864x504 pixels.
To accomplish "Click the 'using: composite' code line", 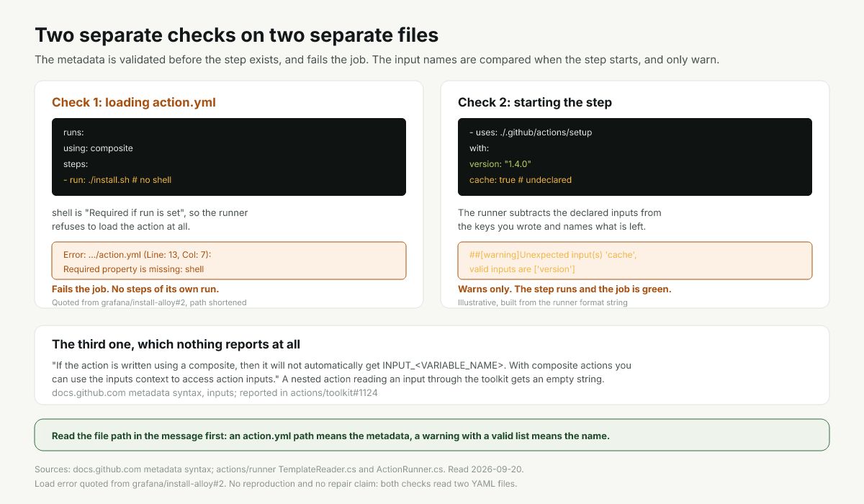I will 98,148.
